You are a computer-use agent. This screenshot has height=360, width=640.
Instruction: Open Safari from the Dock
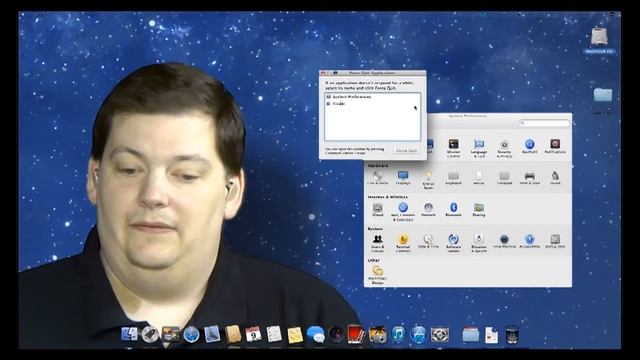(x=191, y=334)
